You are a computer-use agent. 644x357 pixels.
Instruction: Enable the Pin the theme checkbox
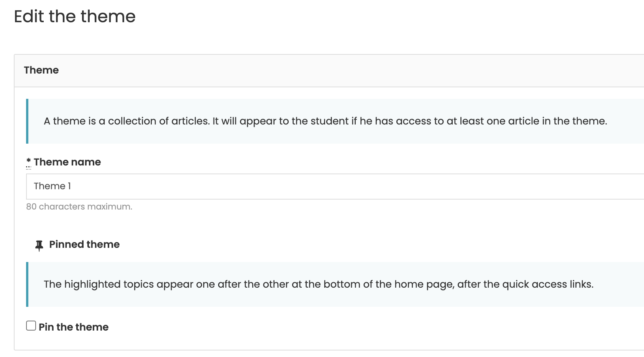31,326
